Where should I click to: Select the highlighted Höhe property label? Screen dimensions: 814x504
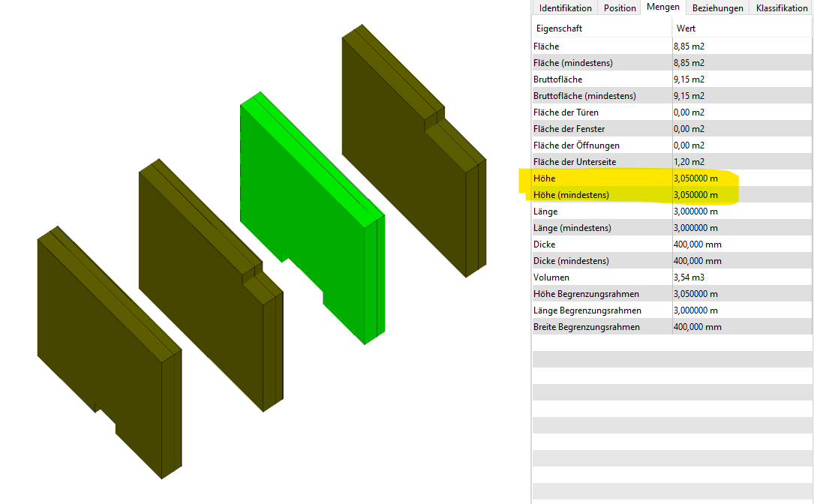(x=544, y=178)
